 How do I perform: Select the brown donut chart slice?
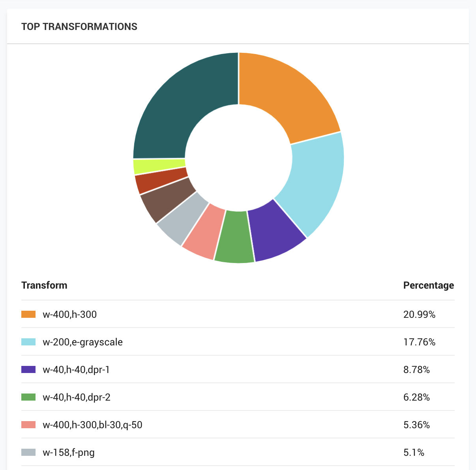tap(166, 199)
